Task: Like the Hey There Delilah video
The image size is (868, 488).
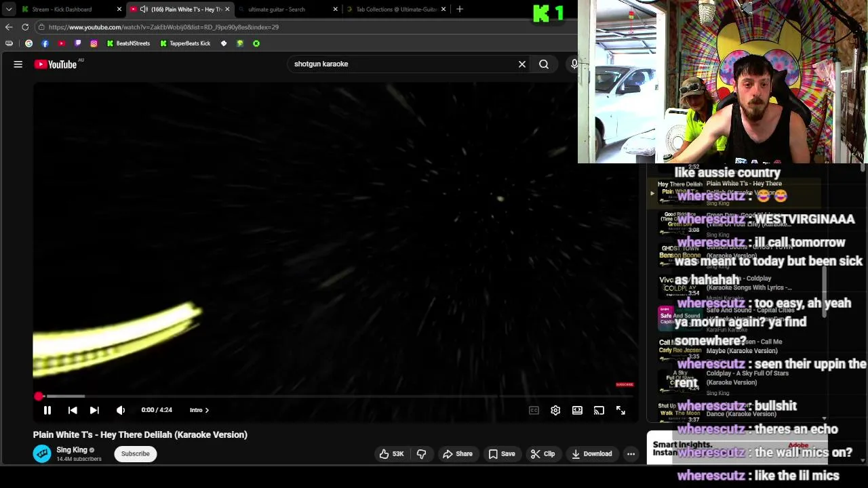Action: point(393,454)
